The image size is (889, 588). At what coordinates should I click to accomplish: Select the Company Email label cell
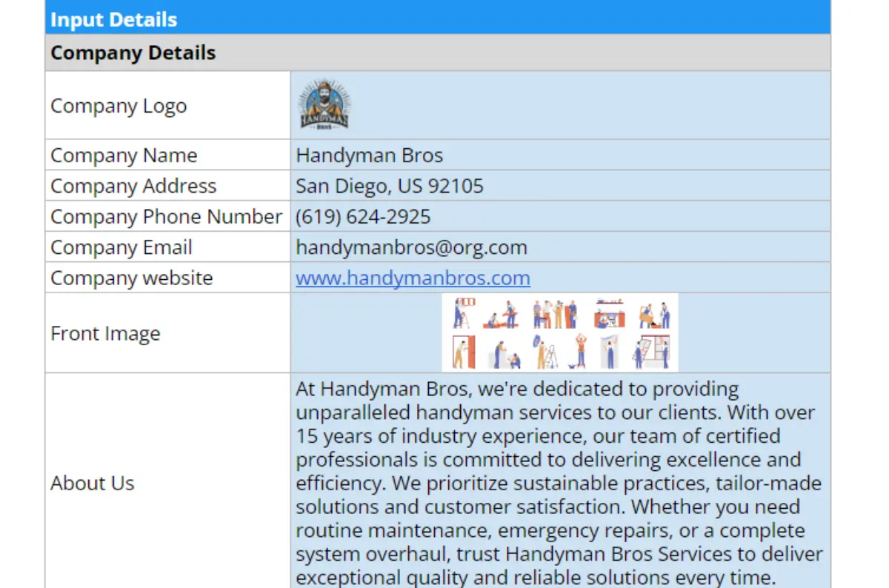(167, 247)
